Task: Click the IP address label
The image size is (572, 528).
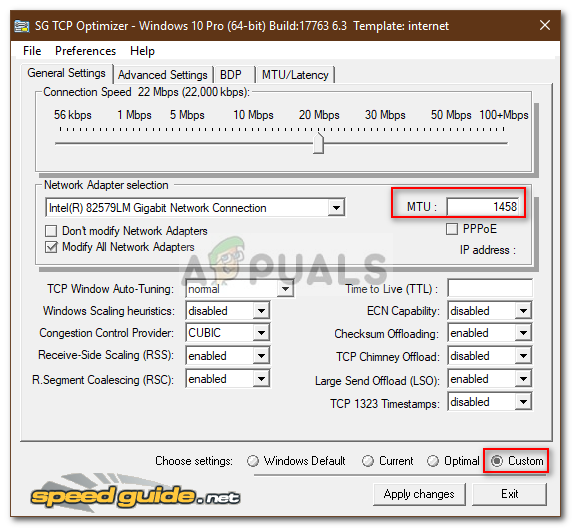Action: click(x=488, y=250)
